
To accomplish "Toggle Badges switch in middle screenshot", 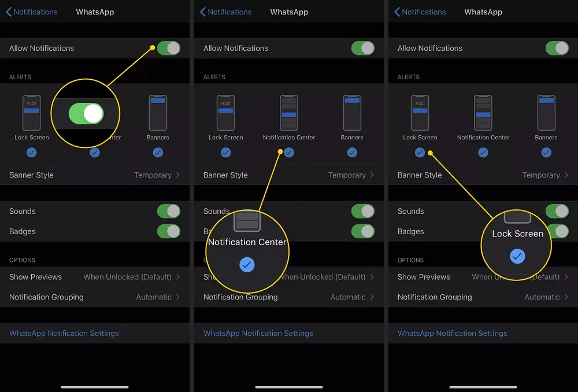I will coord(363,231).
